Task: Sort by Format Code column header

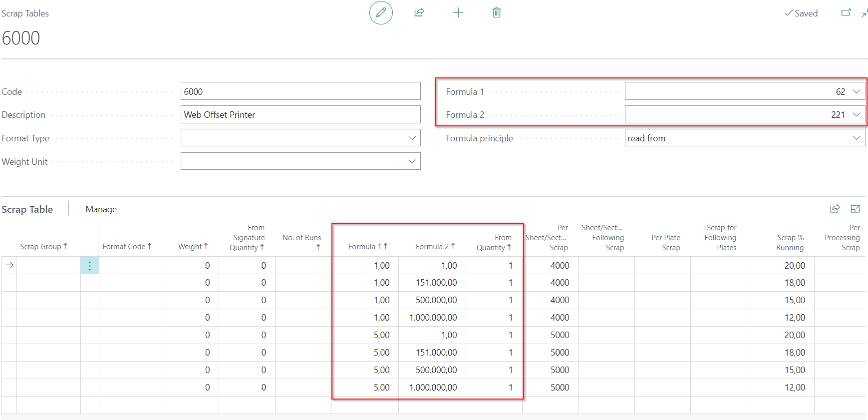Action: (x=127, y=247)
